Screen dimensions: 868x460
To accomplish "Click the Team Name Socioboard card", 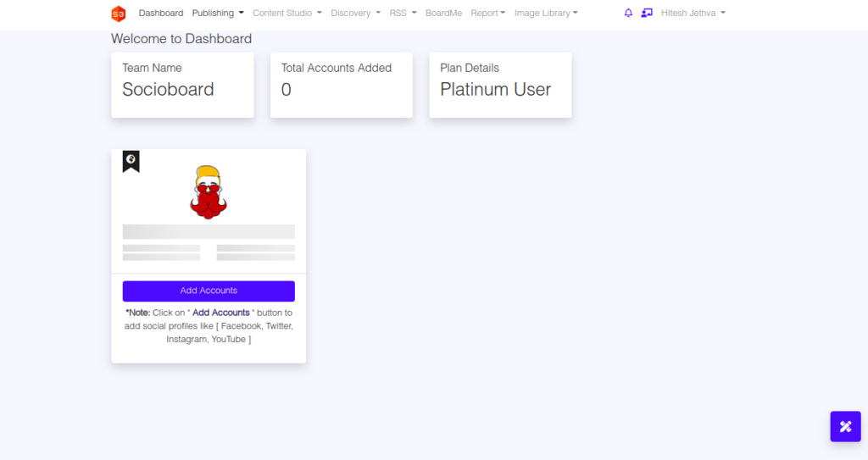I will pos(183,85).
